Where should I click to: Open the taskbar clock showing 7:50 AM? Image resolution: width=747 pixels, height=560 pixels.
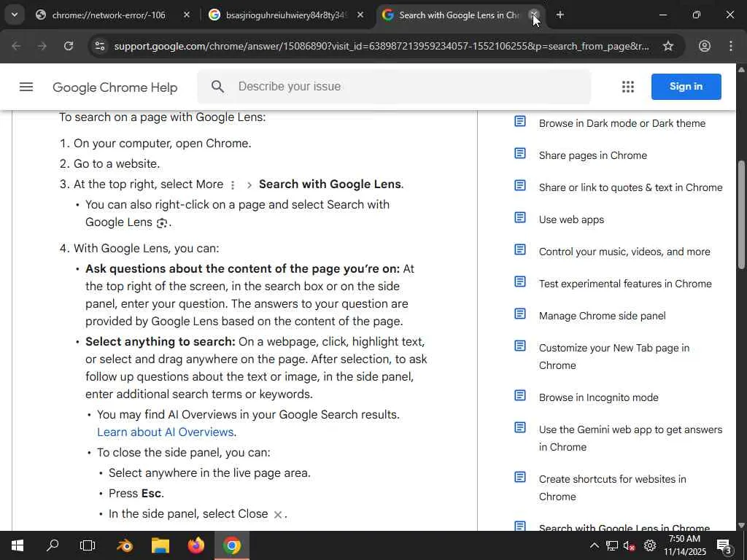[x=684, y=545]
